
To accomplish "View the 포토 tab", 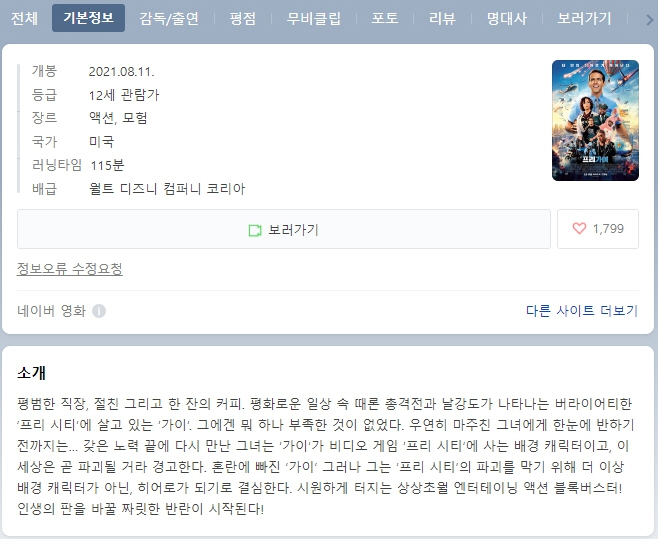I will coord(385,18).
